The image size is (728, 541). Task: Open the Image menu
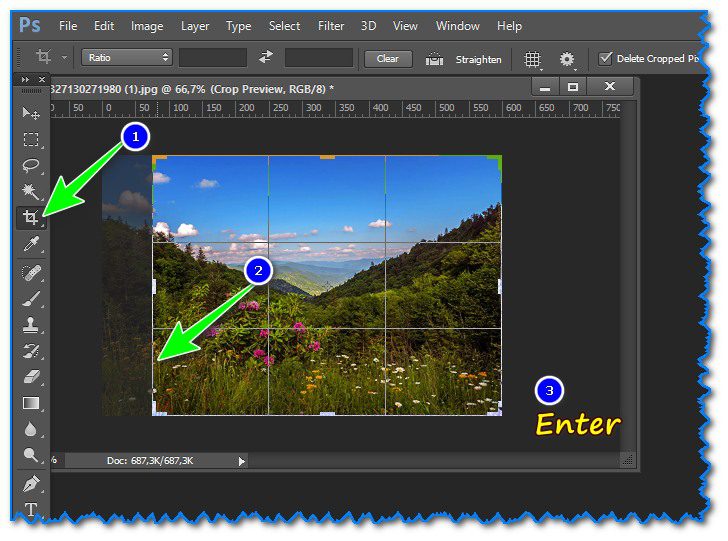147,26
